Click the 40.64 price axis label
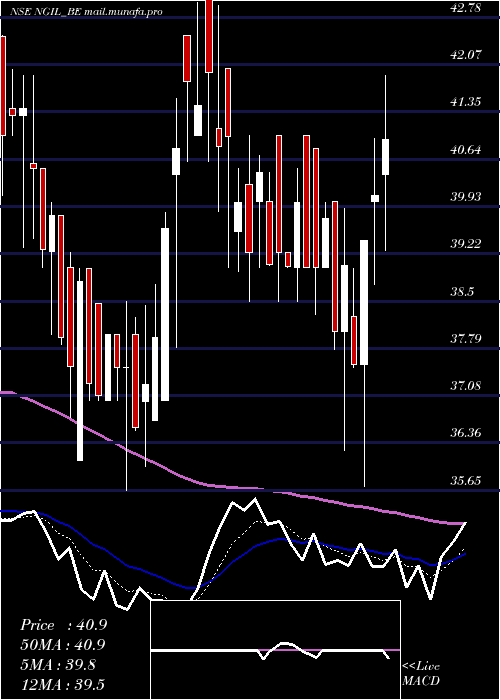 coord(466,150)
